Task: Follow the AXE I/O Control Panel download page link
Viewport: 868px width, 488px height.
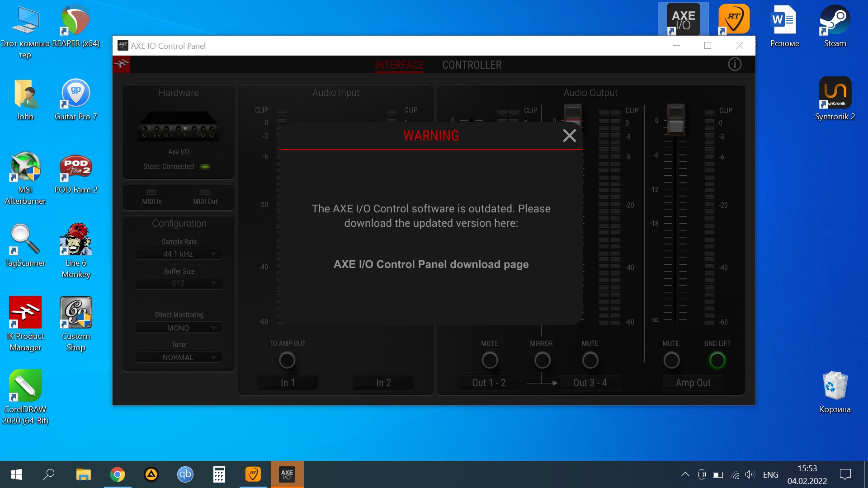Action: 431,264
